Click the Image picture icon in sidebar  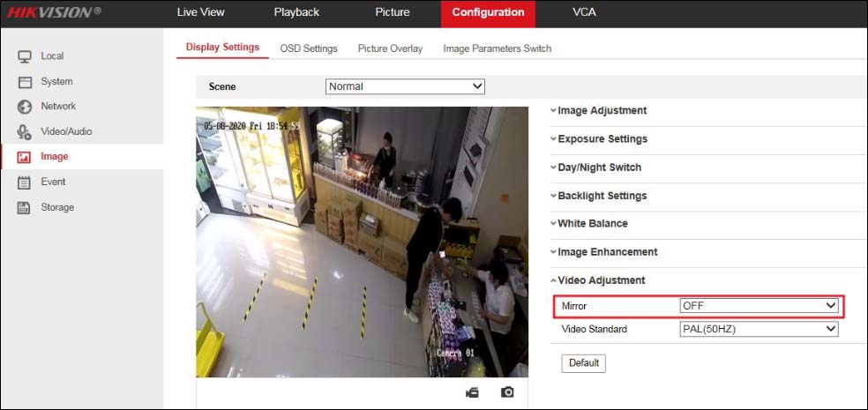[x=25, y=157]
